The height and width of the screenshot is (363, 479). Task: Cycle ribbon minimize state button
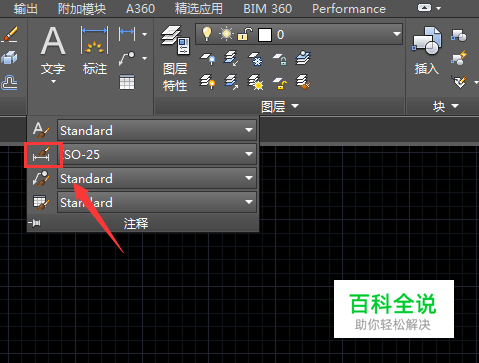click(424, 8)
